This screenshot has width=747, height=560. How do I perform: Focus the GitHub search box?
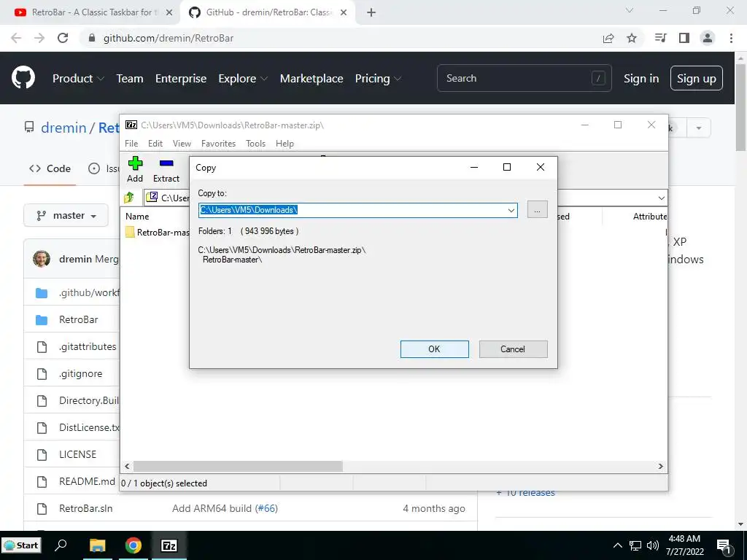pyautogui.click(x=524, y=78)
